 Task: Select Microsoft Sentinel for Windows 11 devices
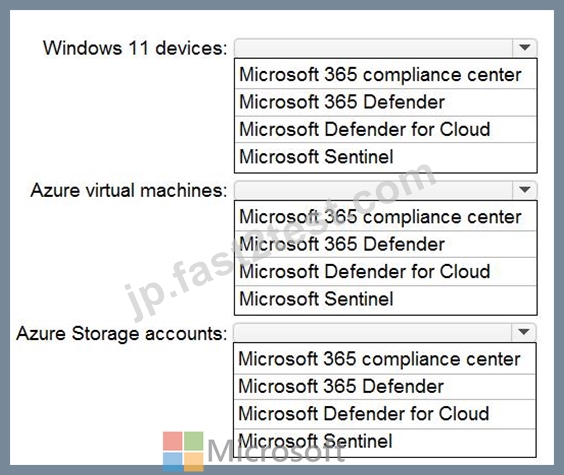(386, 157)
